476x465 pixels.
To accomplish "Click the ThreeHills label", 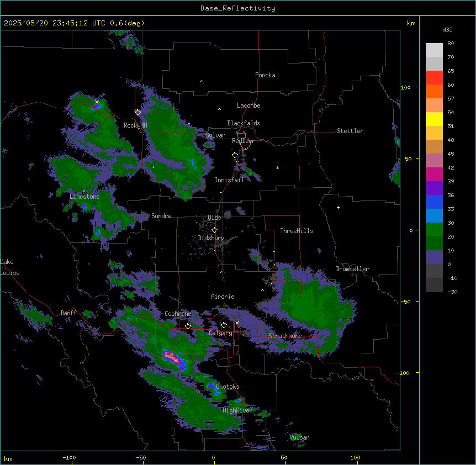I will click(297, 231).
